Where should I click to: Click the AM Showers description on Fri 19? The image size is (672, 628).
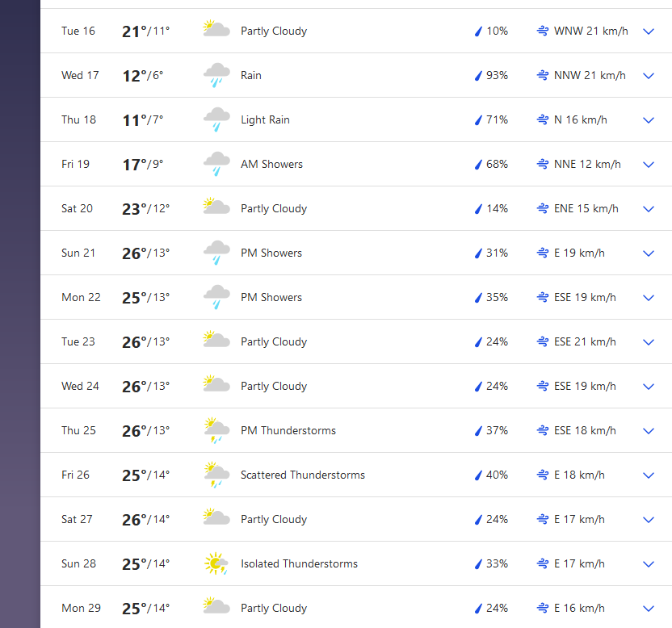coord(271,165)
